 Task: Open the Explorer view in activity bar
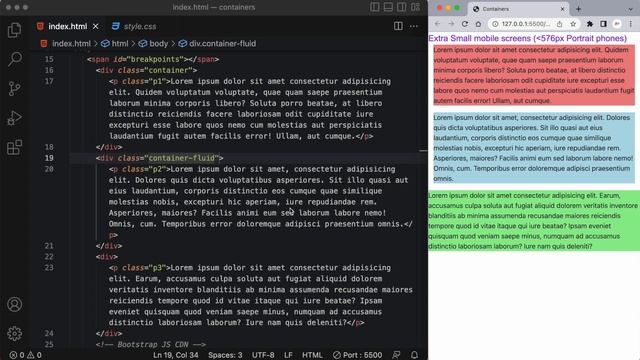point(14,30)
